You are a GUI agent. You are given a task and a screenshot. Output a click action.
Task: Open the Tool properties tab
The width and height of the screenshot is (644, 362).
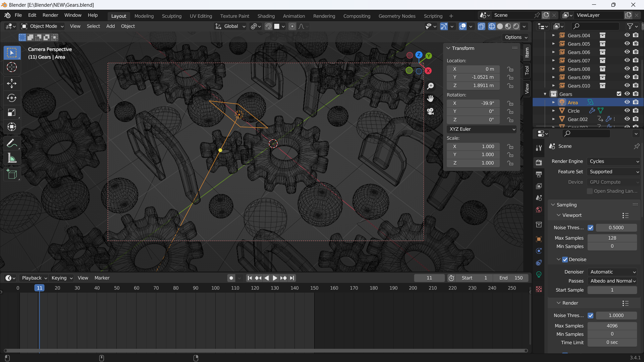539,148
